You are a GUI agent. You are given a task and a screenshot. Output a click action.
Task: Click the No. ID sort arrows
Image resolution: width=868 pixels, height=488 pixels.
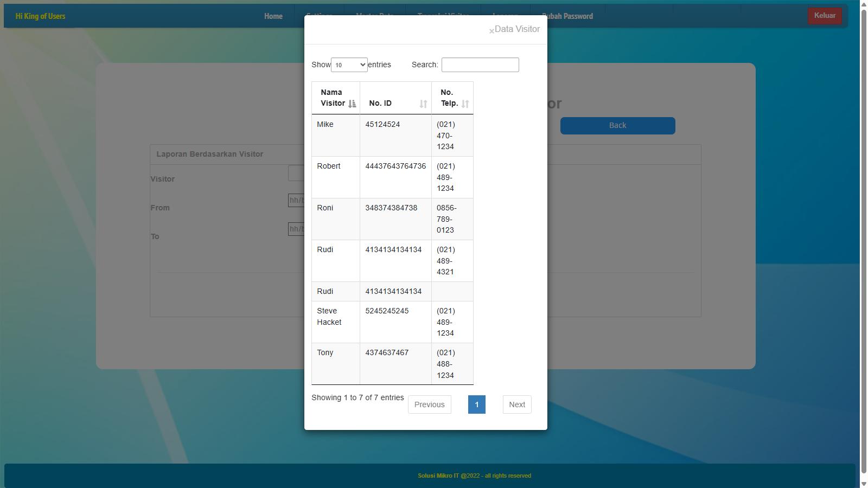423,104
